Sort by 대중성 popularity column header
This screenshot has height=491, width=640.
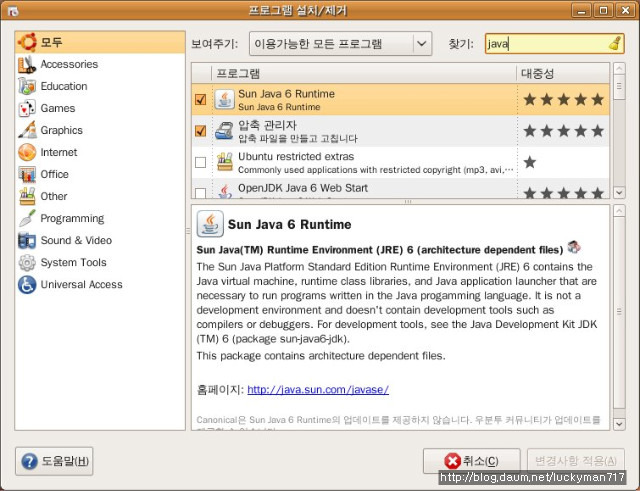[563, 73]
